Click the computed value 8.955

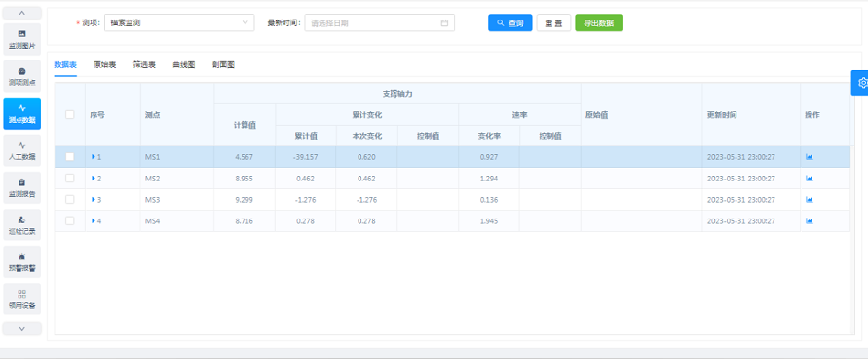(x=245, y=179)
